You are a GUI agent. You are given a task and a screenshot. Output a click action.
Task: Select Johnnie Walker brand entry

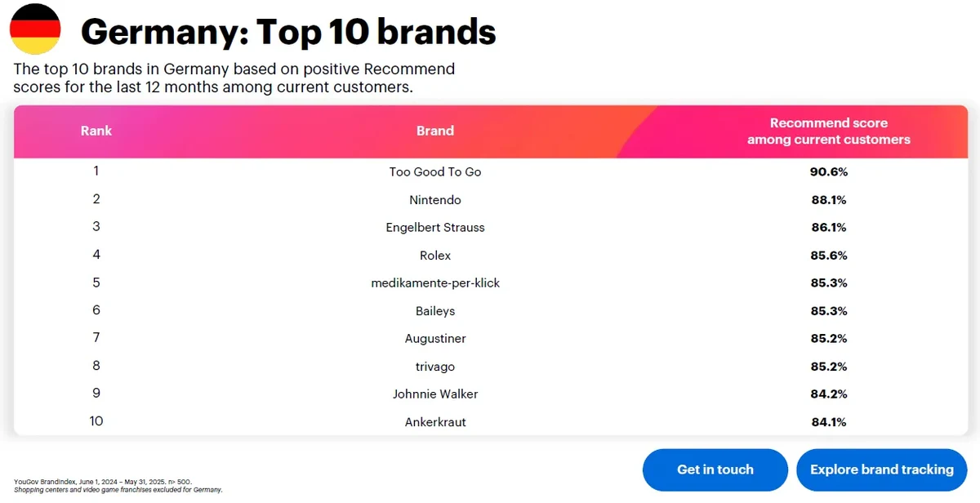(435, 394)
